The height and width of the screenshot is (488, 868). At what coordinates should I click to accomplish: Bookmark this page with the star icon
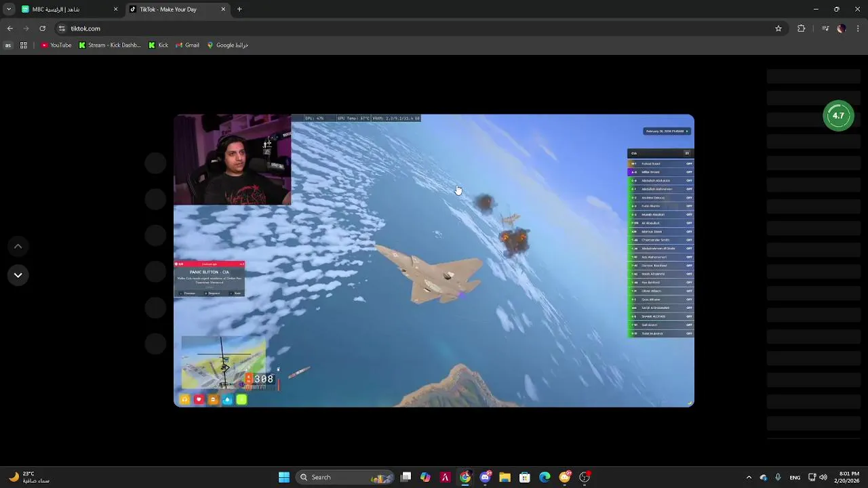click(x=778, y=28)
